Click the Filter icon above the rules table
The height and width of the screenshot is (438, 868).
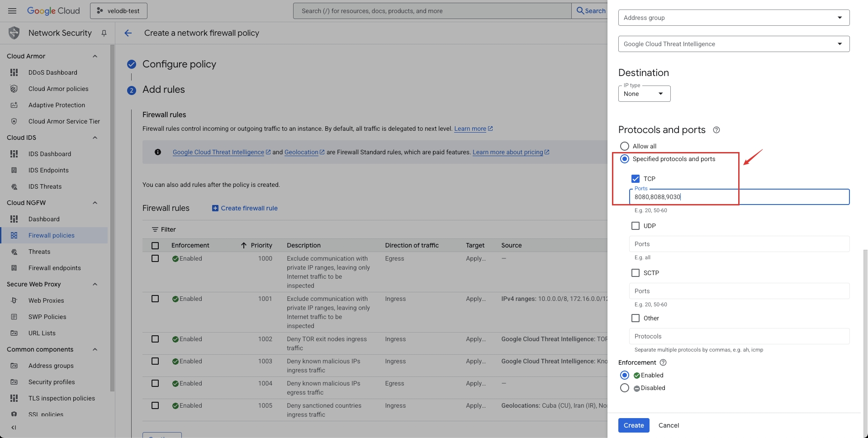155,229
